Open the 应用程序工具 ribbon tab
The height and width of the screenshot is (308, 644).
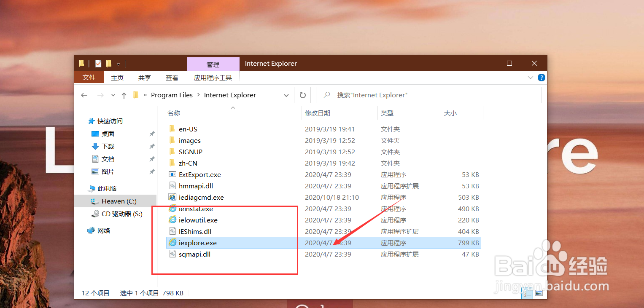tap(213, 78)
